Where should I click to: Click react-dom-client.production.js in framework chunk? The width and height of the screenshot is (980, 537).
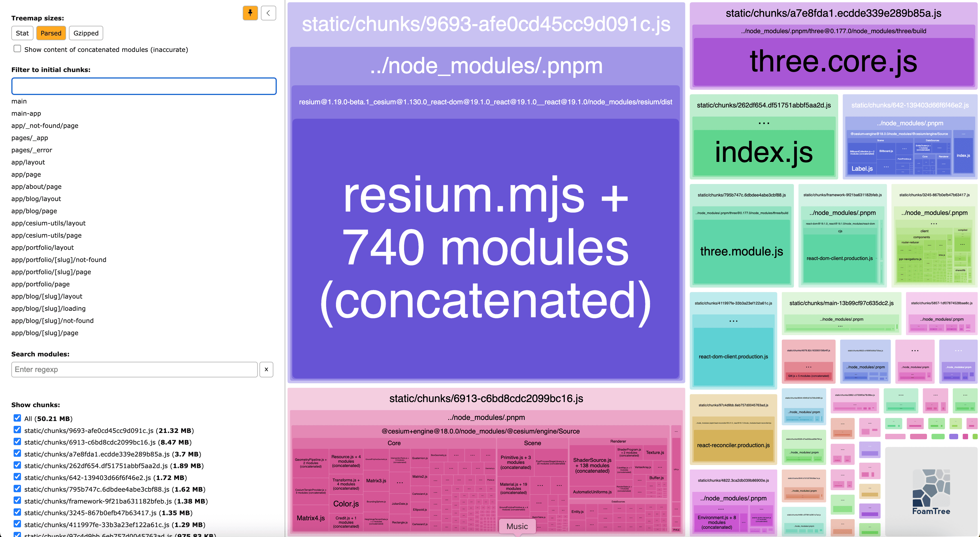click(840, 258)
